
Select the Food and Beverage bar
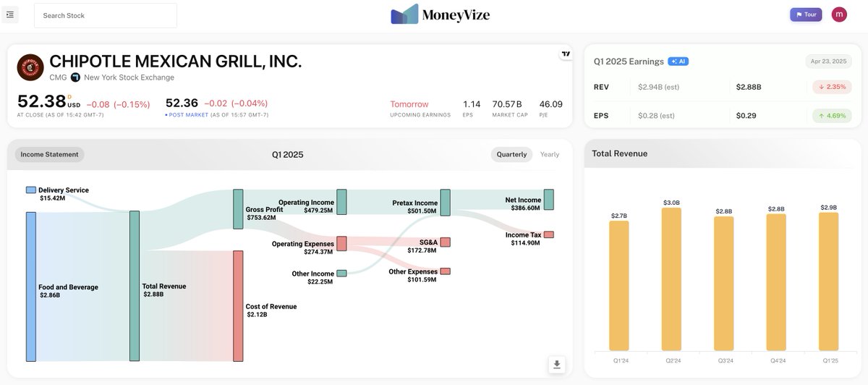click(x=30, y=287)
